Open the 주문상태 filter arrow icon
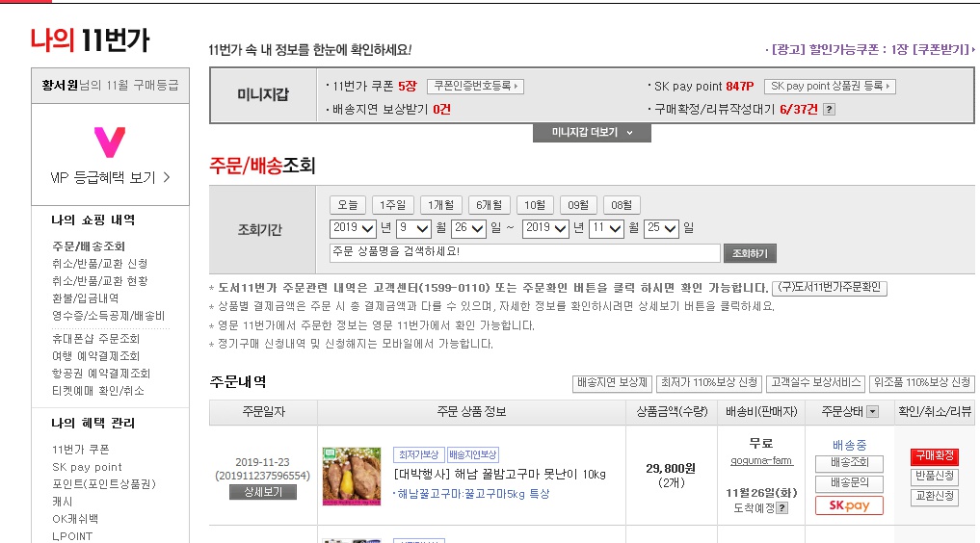Screen dimensions: 980x543 pos(873,412)
